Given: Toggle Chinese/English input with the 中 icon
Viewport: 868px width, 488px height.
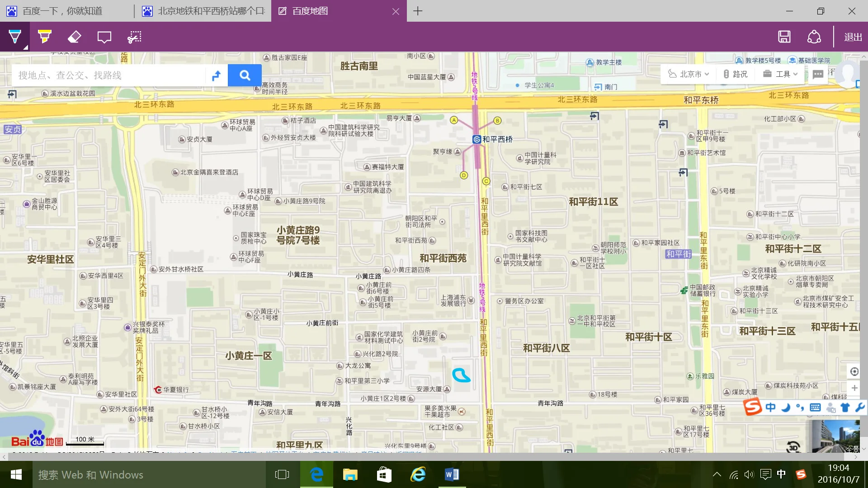Looking at the screenshot, I should [771, 407].
